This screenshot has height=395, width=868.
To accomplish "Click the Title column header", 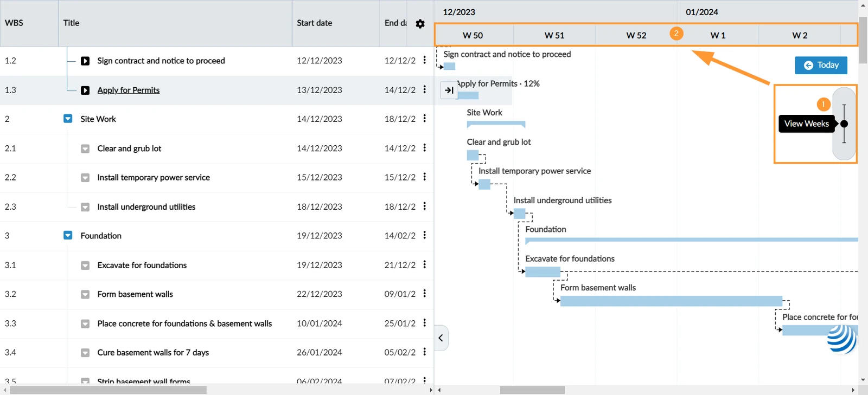I will click(71, 23).
